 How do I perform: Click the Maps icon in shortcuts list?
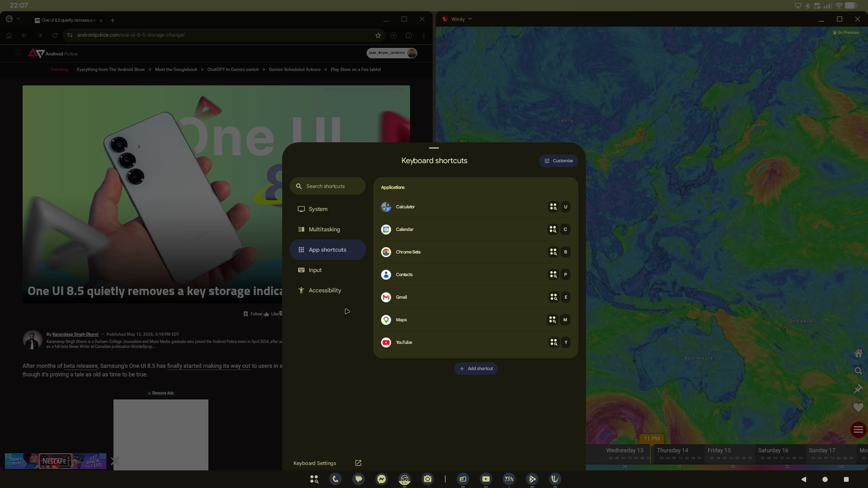coord(386,320)
